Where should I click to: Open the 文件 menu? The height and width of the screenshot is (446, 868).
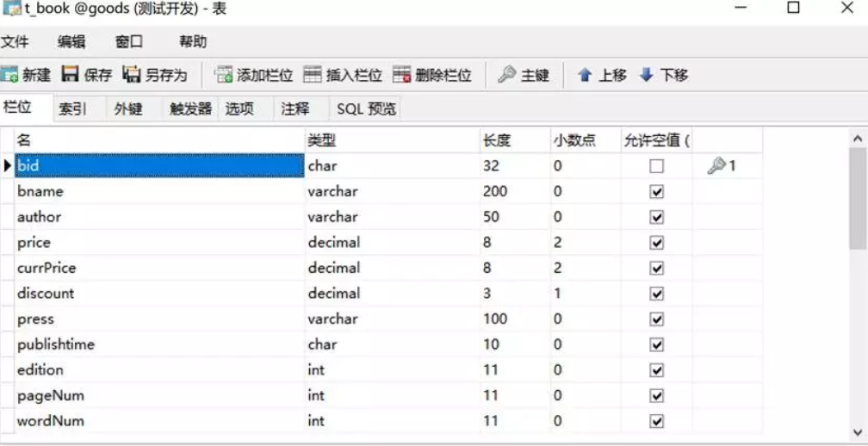[15, 41]
